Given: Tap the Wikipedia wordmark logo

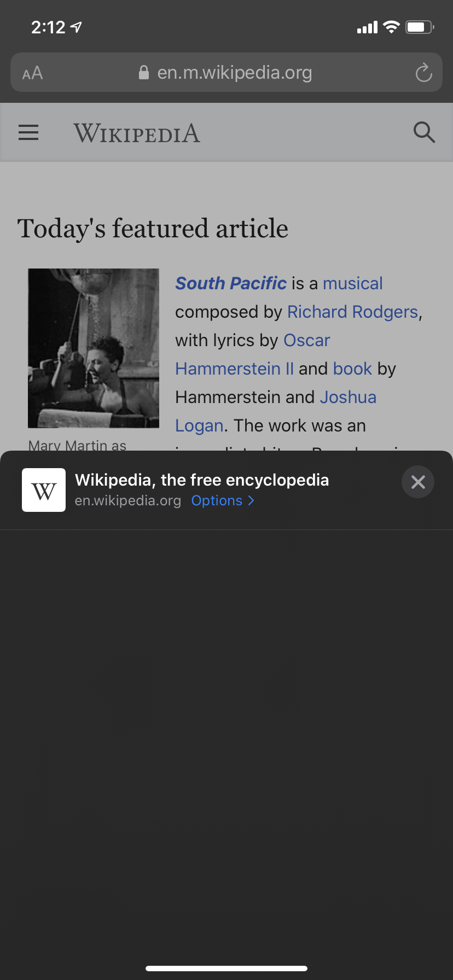Looking at the screenshot, I should click(x=137, y=133).
